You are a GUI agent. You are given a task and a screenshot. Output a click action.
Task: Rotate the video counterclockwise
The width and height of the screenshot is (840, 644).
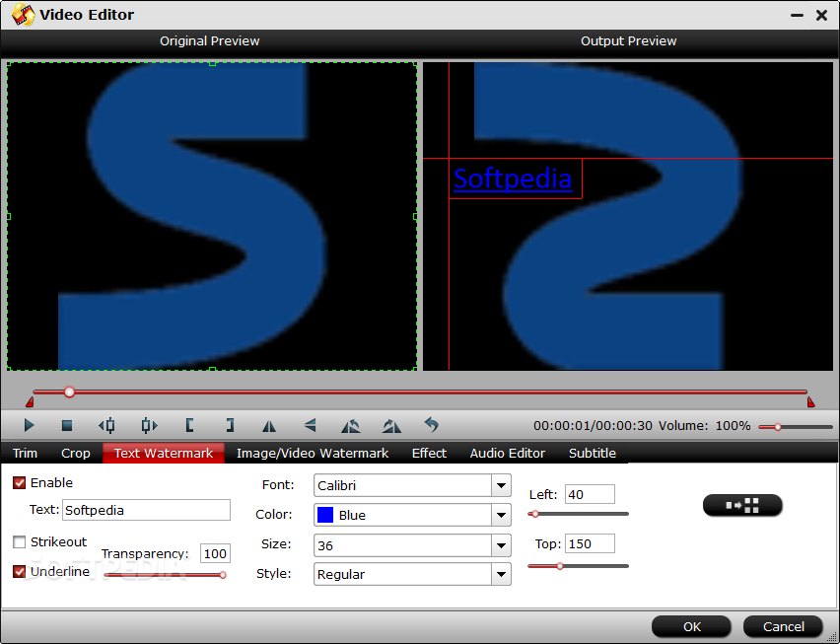pos(351,426)
